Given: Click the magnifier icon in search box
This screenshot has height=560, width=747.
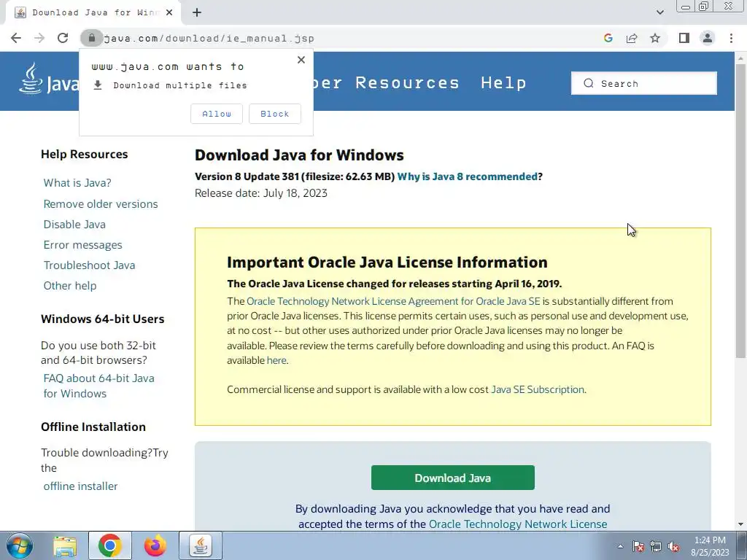Looking at the screenshot, I should click(589, 83).
